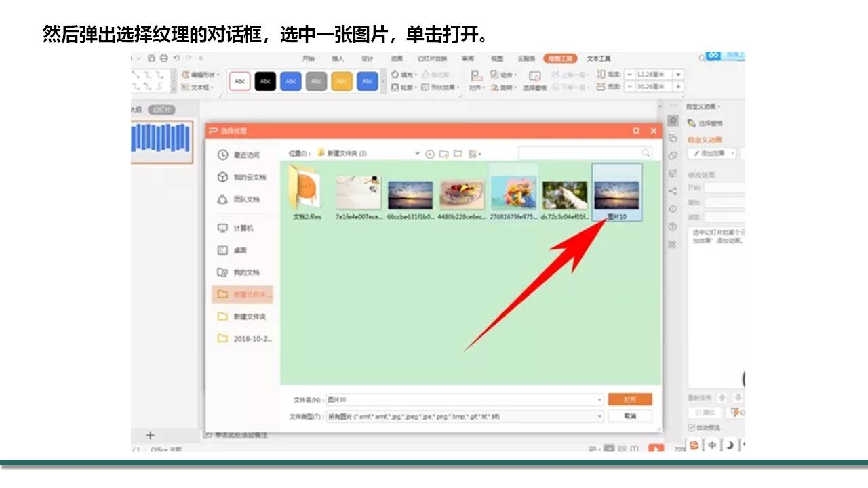Switch to the 文本工具 ribbon tab
The image size is (868, 488).
tap(598, 58)
